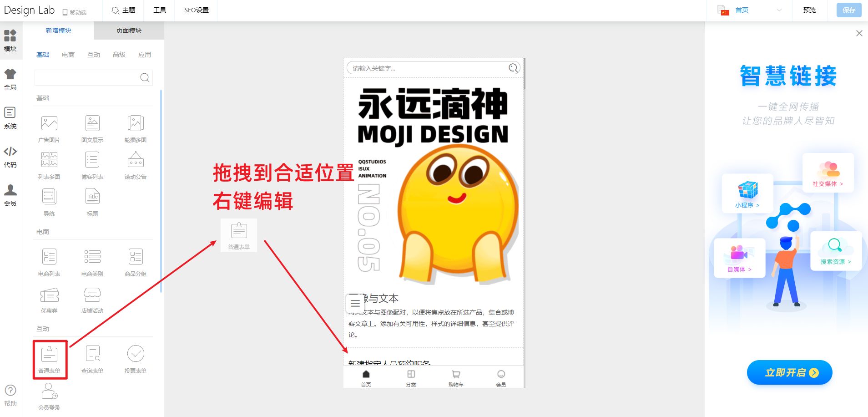Screen dimensions: 868x417
Task: Select the 互动 category tab
Action: coord(94,55)
